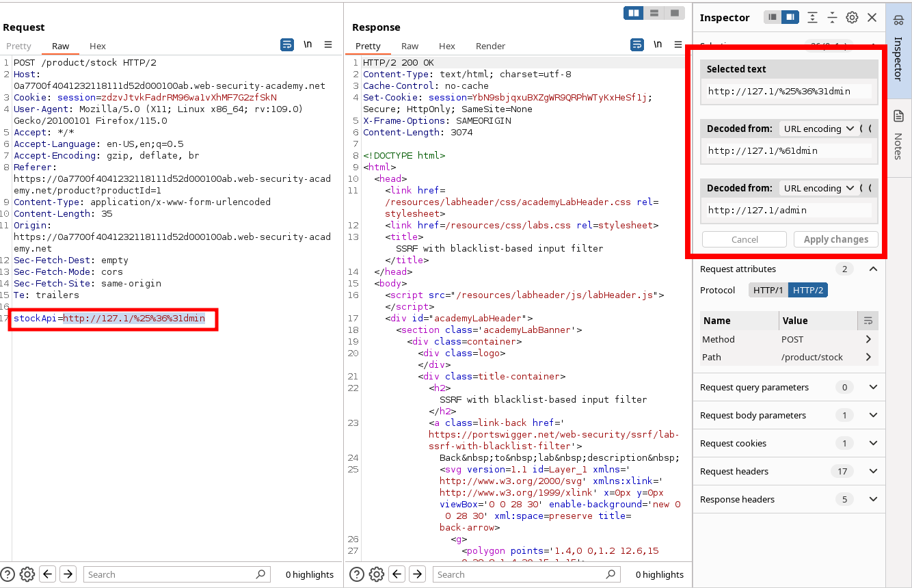Click the Request search magnifier icon
912x588 pixels.
click(260, 574)
